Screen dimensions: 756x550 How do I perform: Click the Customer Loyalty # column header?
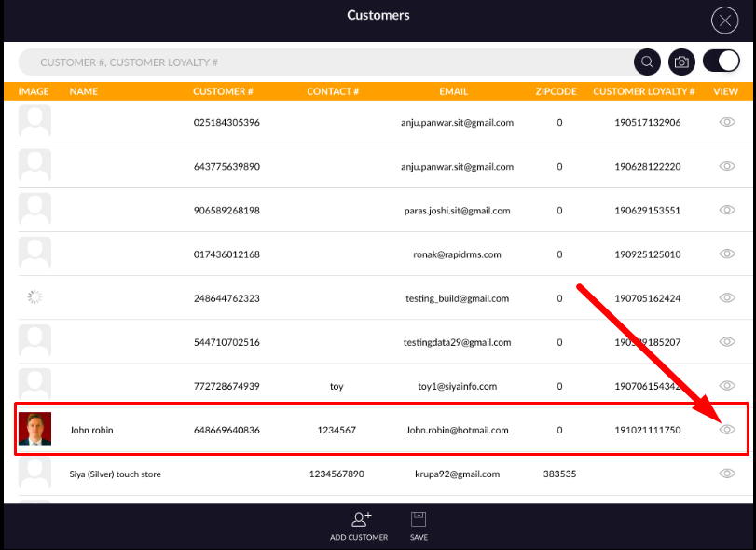click(x=644, y=92)
